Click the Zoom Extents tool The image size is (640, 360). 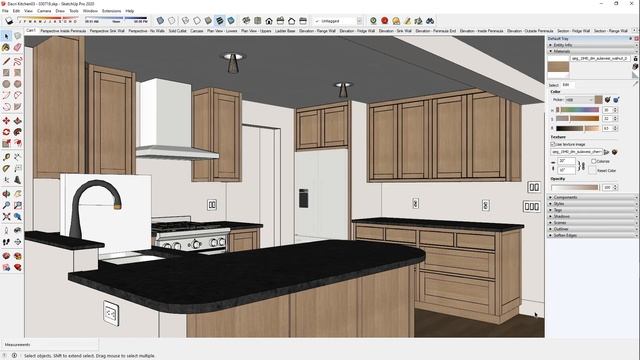point(6,217)
